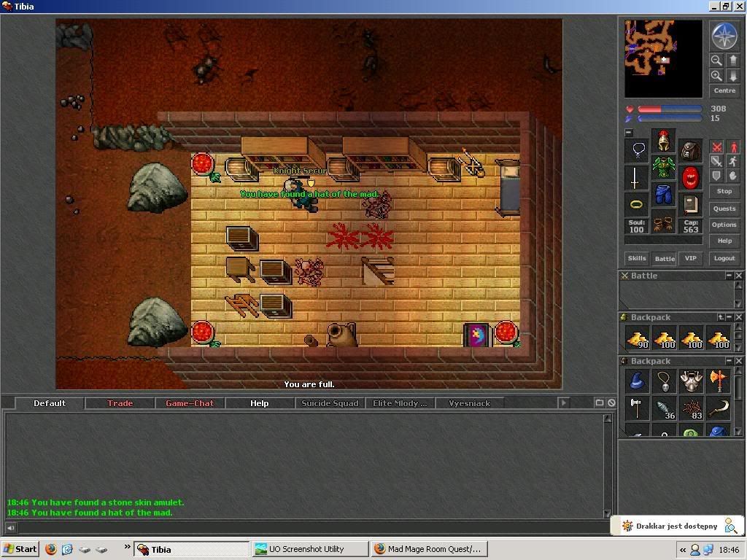The width and height of the screenshot is (747, 560).
Task: Minimize the lower items Backpack panel
Action: click(x=729, y=361)
